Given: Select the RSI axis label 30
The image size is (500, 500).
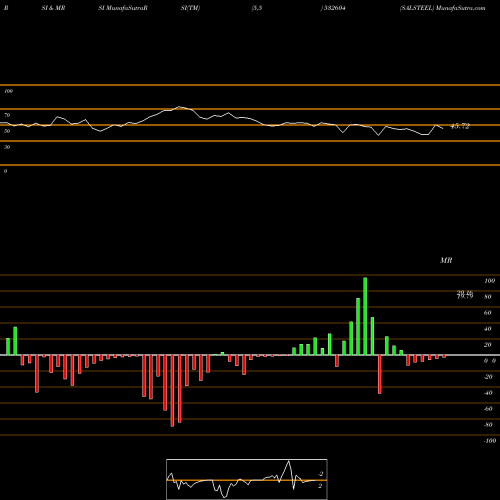Looking at the screenshot, I should pos(7,147).
